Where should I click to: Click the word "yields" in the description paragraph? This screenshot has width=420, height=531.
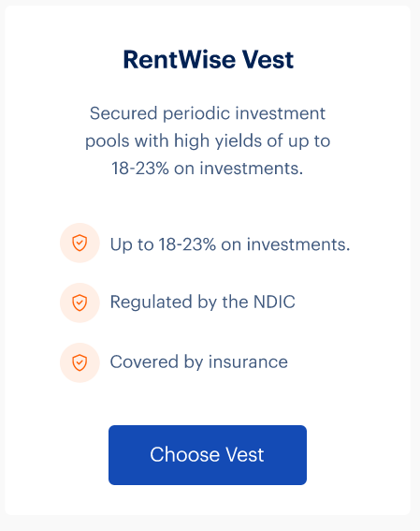click(x=239, y=140)
